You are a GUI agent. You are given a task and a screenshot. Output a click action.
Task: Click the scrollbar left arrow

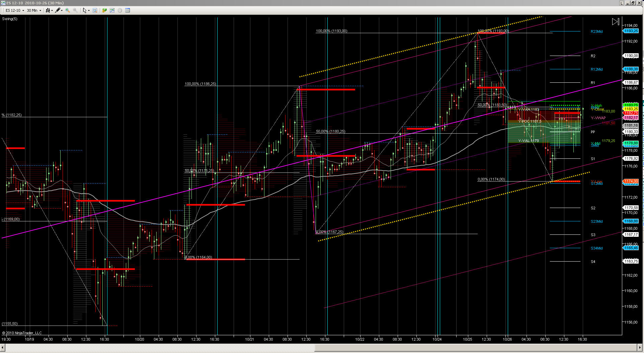[3, 348]
